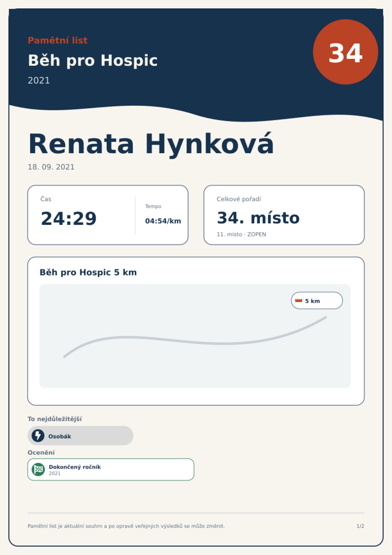Click the footer disclaimer about výsledků
This screenshot has width=392, height=555.
126,526
